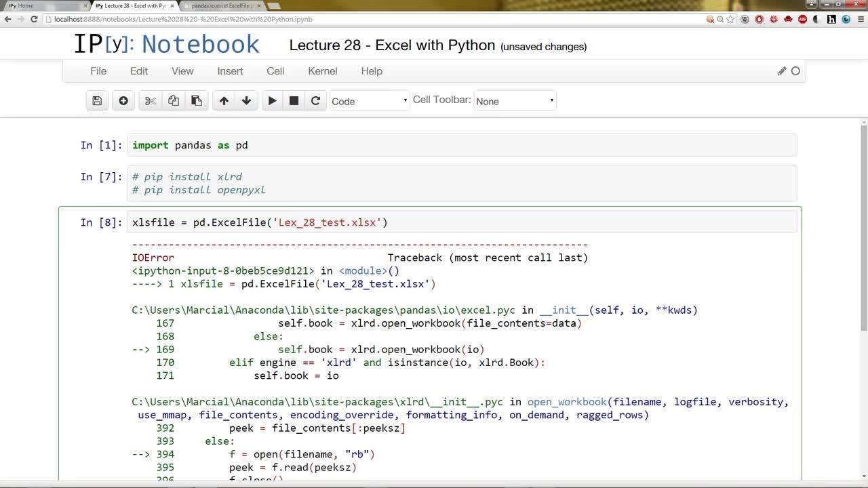Rename notebook title Lecture 28
Viewport: 868px width, 488px height.
coord(392,45)
